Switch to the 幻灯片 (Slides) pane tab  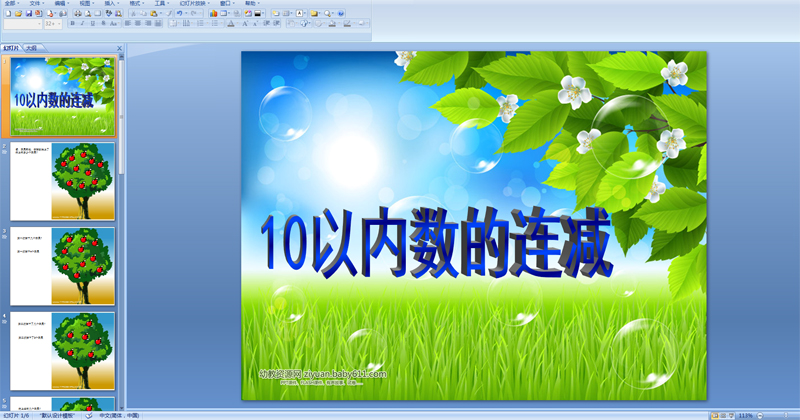tap(11, 48)
